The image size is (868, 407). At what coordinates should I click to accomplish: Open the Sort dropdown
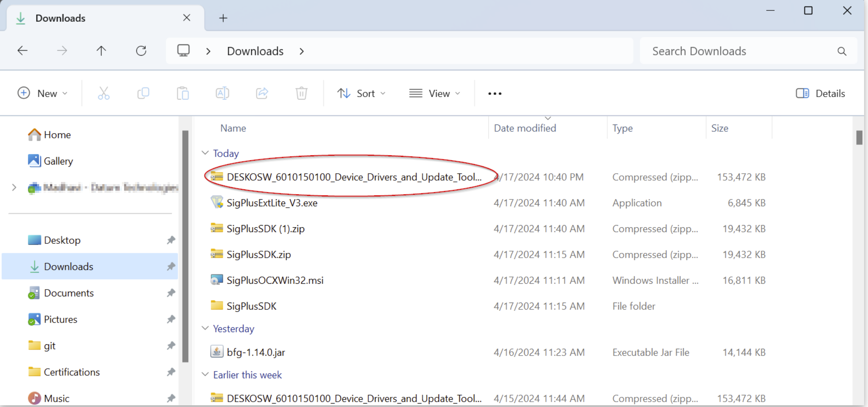coord(361,93)
